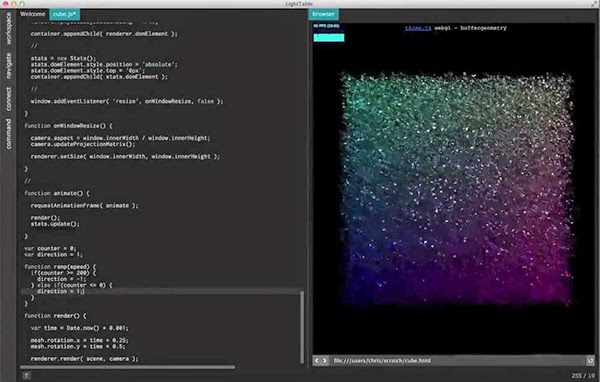Show the command sidebar panel

pyautogui.click(x=8, y=134)
